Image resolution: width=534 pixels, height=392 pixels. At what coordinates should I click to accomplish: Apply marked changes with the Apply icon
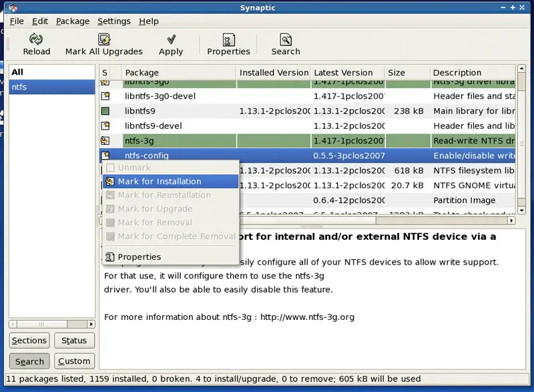171,40
